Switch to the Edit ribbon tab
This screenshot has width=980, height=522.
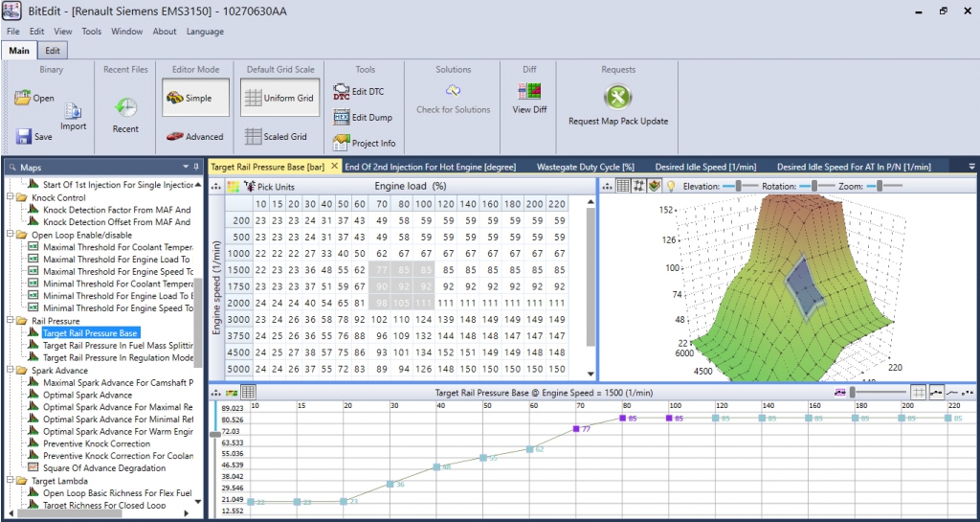tap(53, 51)
